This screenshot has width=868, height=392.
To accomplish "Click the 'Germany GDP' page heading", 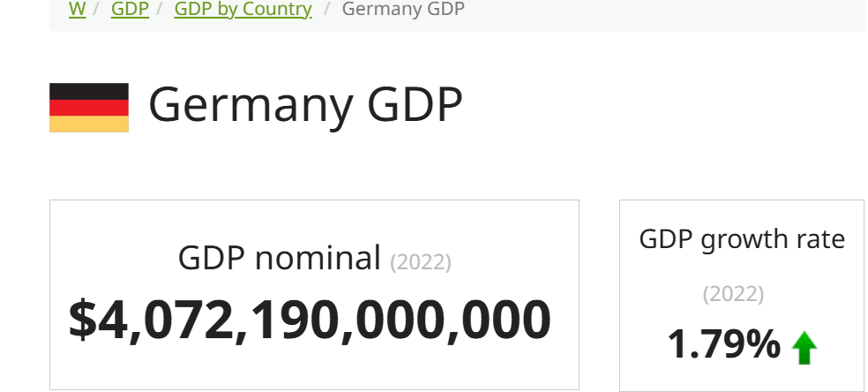I will [305, 105].
